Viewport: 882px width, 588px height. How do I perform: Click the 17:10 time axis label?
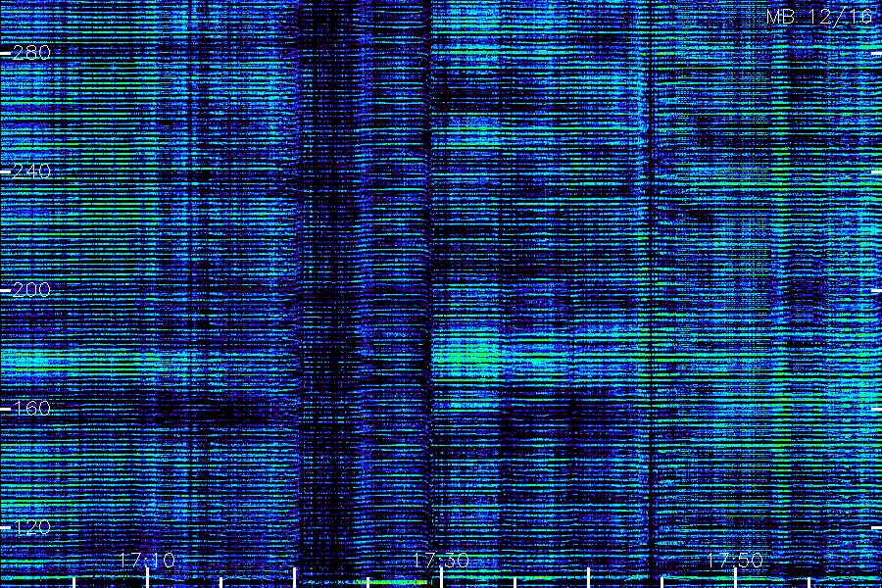pyautogui.click(x=147, y=560)
